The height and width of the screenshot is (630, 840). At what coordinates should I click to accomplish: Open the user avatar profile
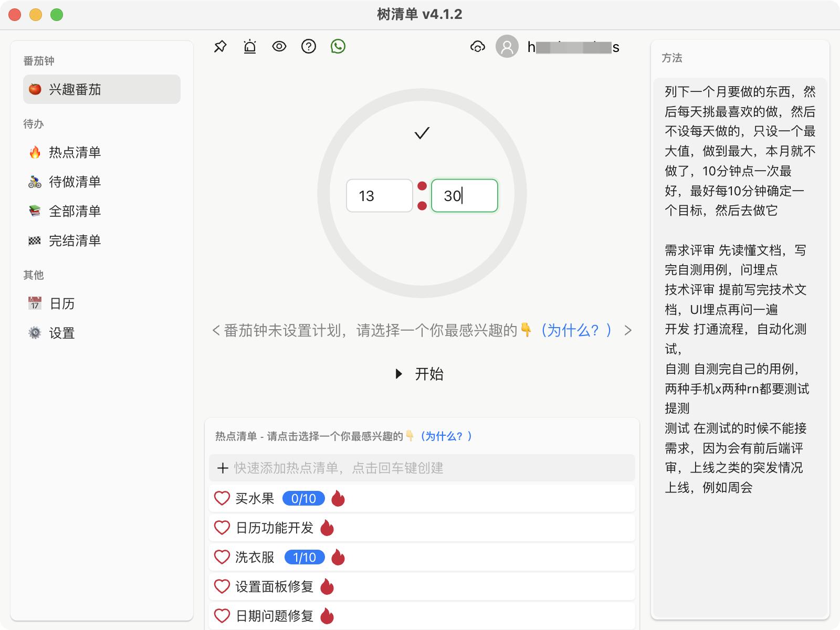[507, 47]
